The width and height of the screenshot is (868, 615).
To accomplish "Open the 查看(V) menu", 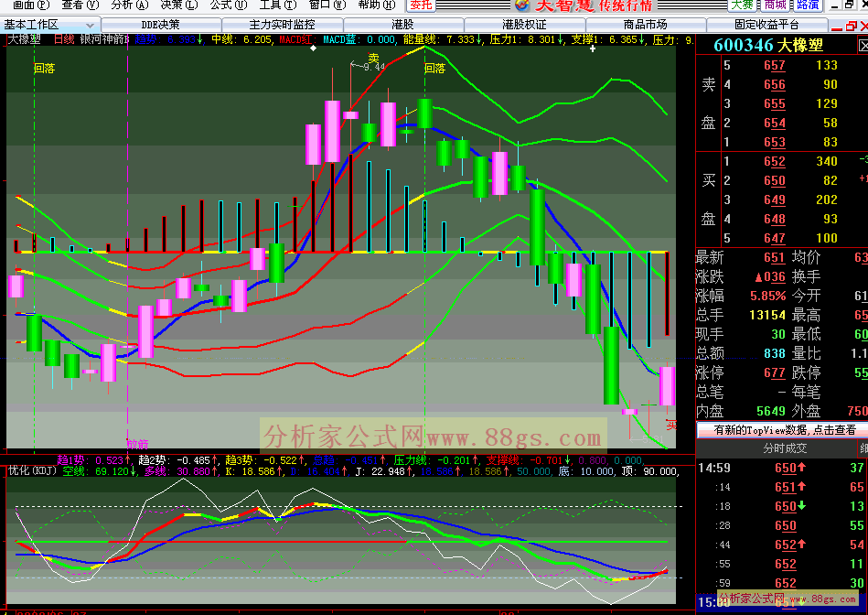I will [x=80, y=5].
